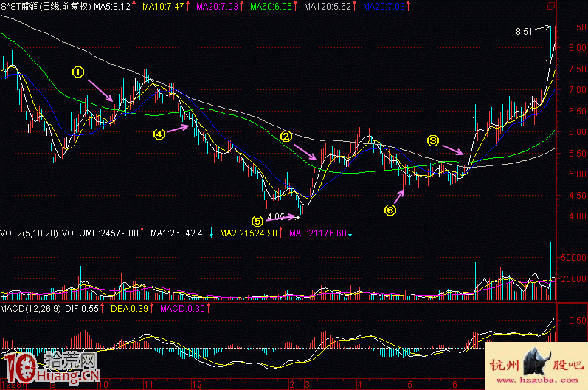Viewport: 588px width, 390px height.
Task: Click the 6.00 price axis label
Action: tap(578, 131)
